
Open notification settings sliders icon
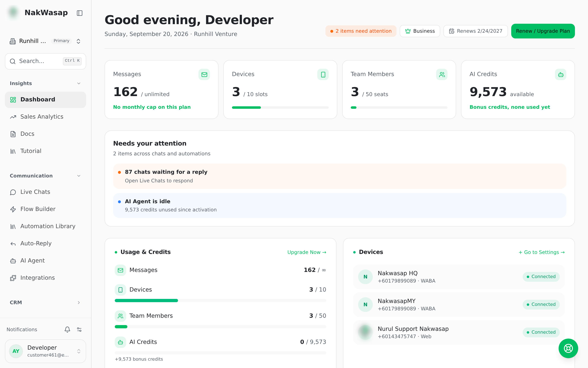tap(79, 329)
